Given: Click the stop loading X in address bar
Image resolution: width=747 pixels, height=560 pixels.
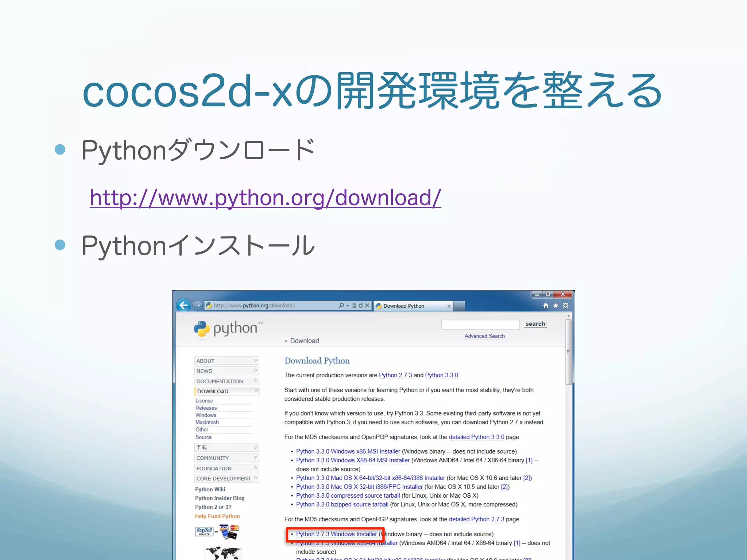Looking at the screenshot, I should click(x=367, y=306).
